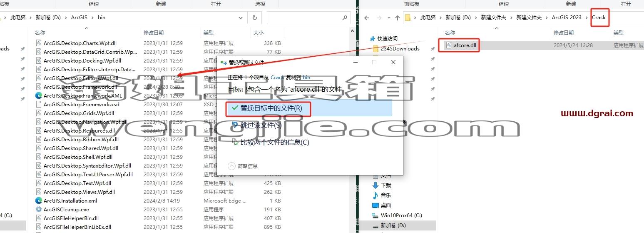Open 新加卷 (D:) in right navigation pane
Viewport: 644px width, 233px height.
point(393,225)
